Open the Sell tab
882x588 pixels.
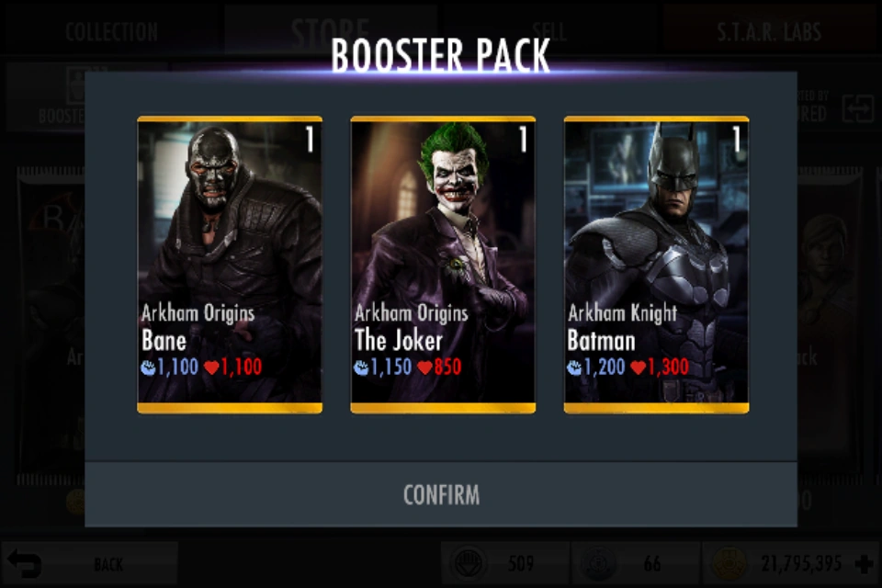point(548,31)
